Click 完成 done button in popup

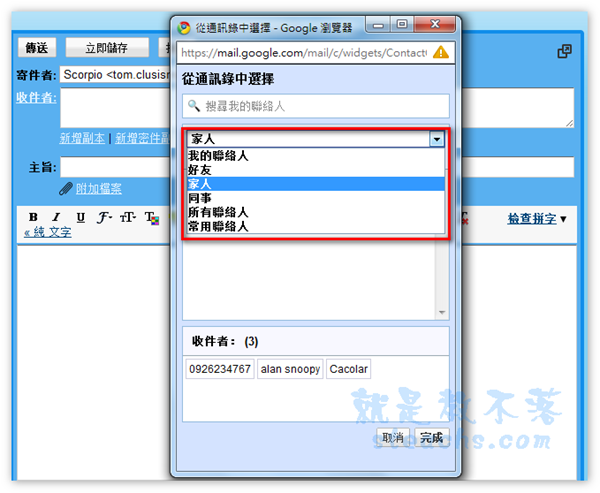pyautogui.click(x=432, y=437)
